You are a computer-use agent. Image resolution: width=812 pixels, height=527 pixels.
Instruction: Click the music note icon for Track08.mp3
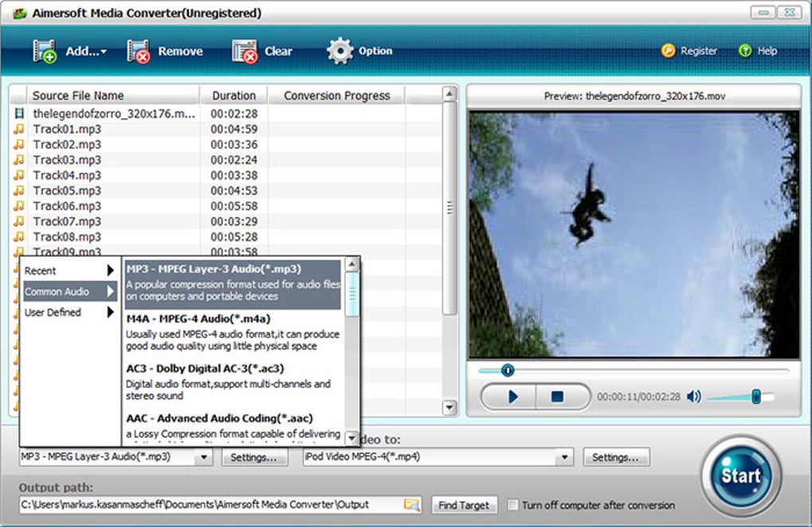point(19,236)
